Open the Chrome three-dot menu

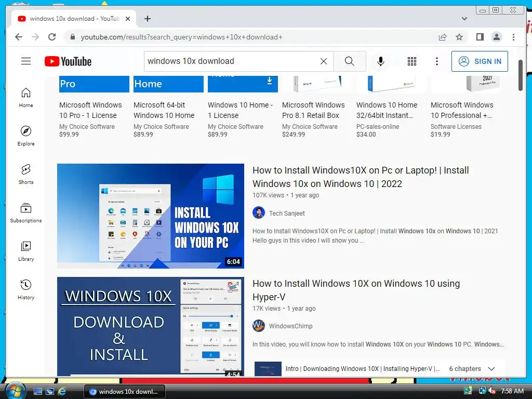point(513,37)
